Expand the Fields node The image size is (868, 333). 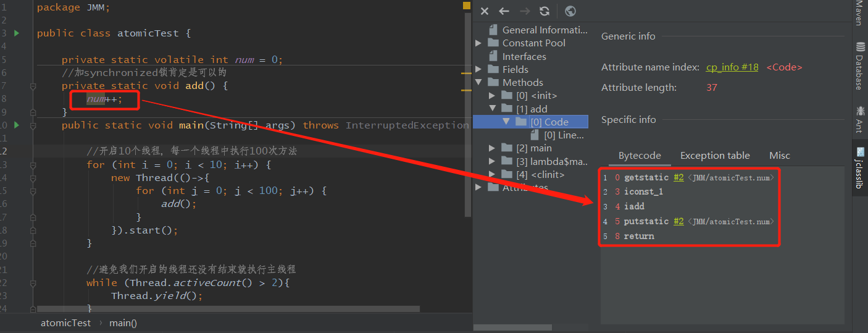[478, 69]
